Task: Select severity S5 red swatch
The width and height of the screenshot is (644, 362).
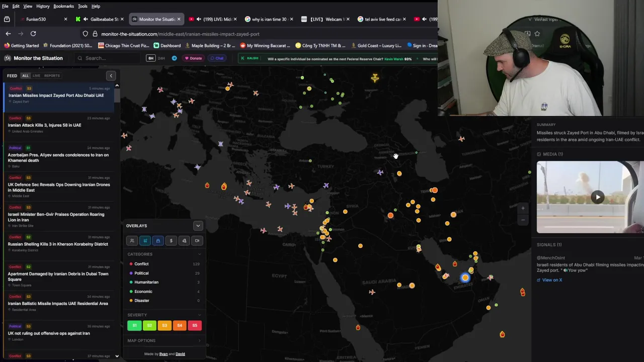Action: (x=195, y=326)
